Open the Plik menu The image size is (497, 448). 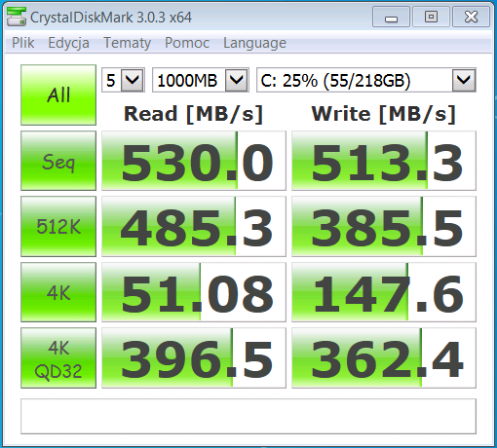[23, 43]
